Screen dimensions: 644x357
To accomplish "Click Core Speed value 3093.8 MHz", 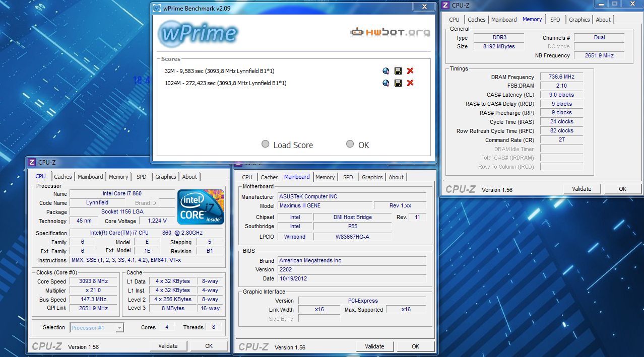I will click(x=93, y=281).
